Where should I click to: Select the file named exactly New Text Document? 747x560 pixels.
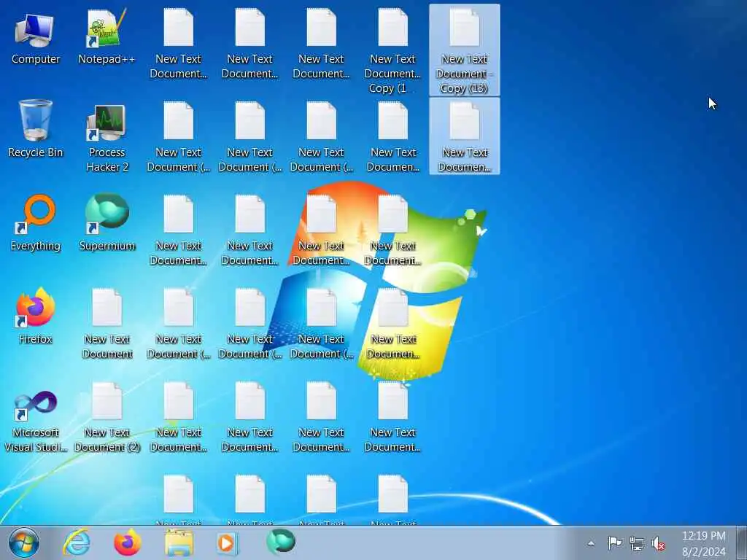coord(107,324)
